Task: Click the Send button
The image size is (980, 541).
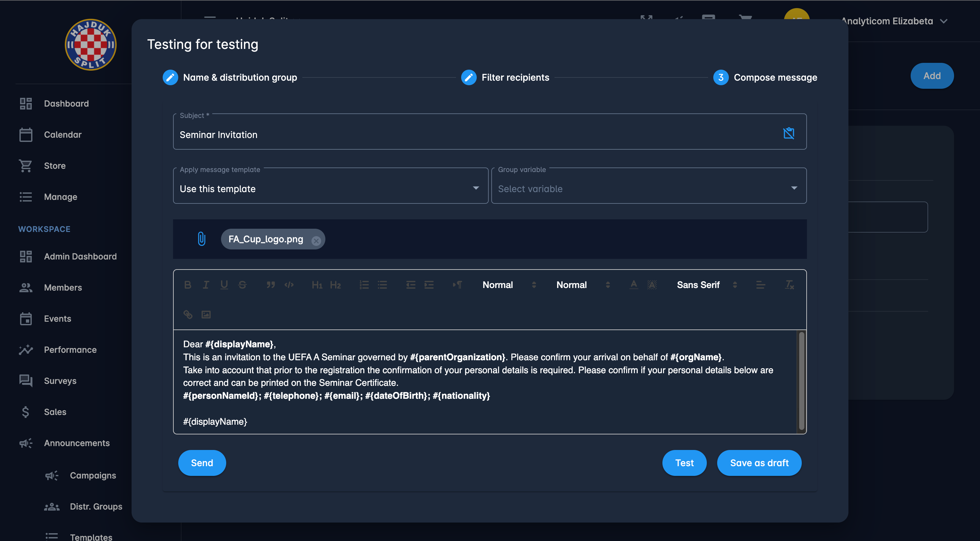Action: (x=202, y=463)
